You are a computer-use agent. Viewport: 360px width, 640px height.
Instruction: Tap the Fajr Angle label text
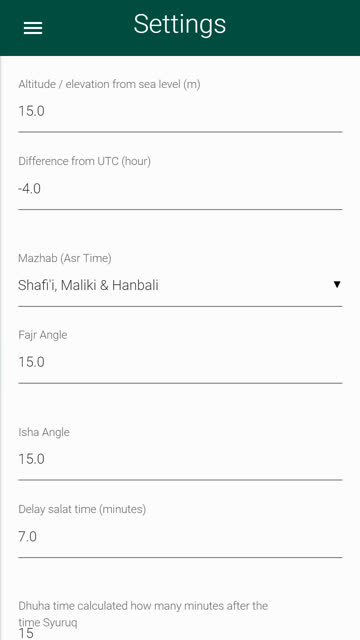(x=43, y=336)
